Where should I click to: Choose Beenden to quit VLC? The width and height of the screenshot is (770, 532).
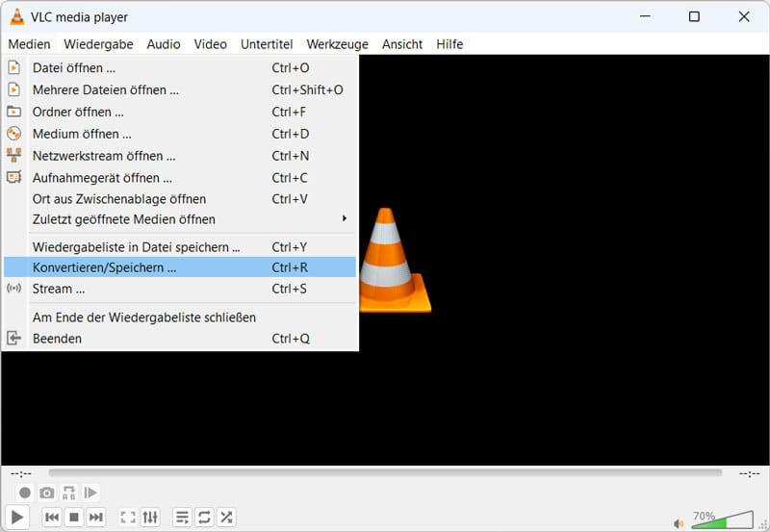(180, 339)
